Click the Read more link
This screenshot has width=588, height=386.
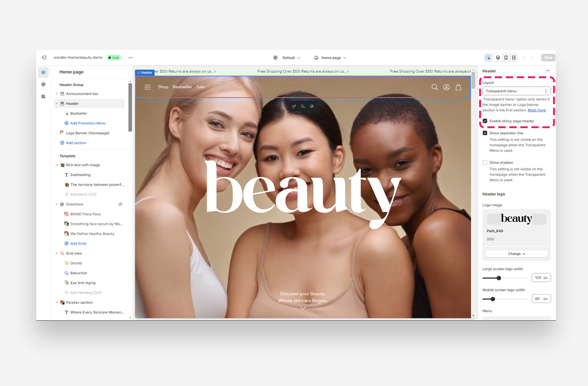537,110
